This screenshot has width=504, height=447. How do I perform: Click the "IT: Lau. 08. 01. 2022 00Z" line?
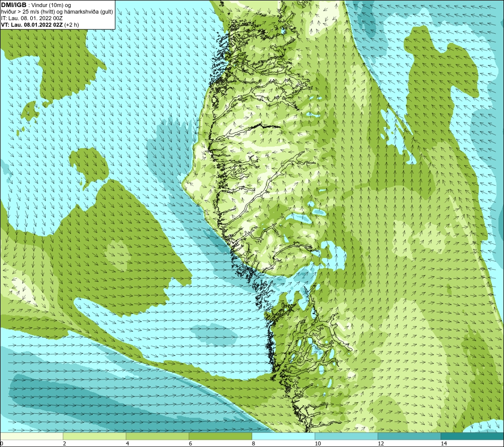tap(32, 18)
